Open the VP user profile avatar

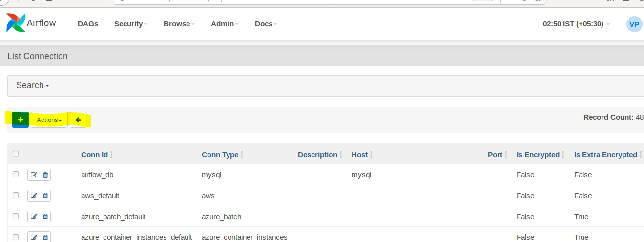coord(634,24)
